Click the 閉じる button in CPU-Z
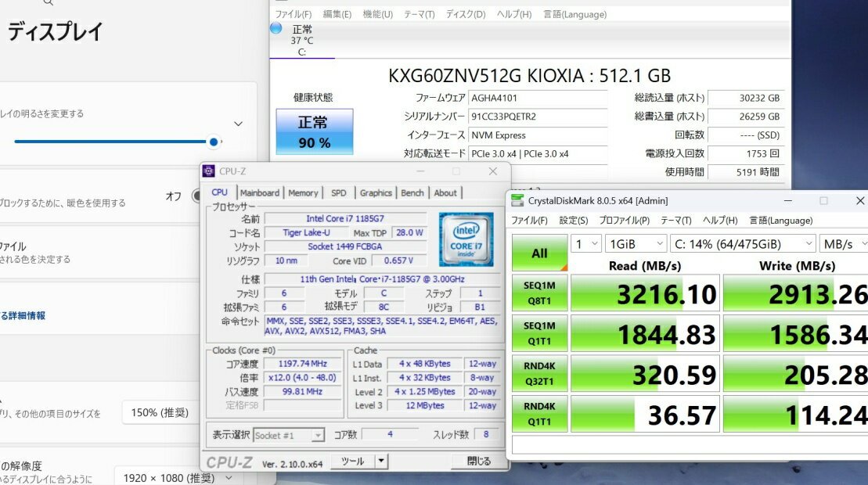This screenshot has width=868, height=485. (x=479, y=462)
